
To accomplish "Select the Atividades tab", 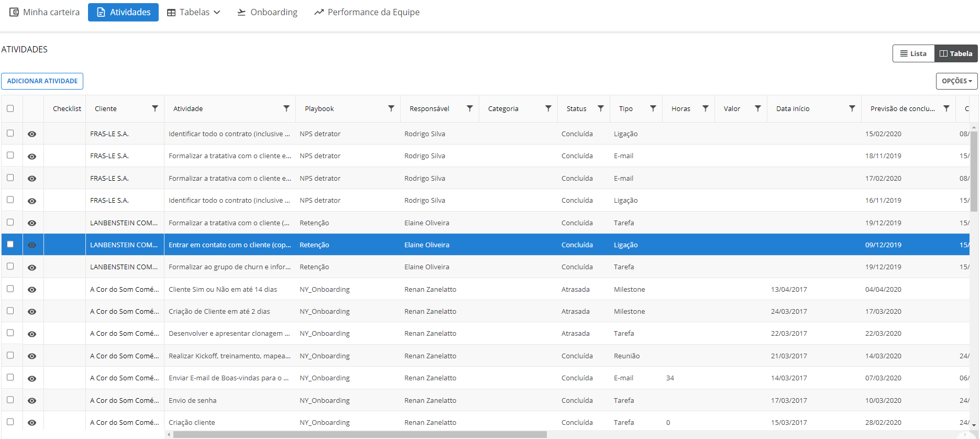I will (123, 12).
